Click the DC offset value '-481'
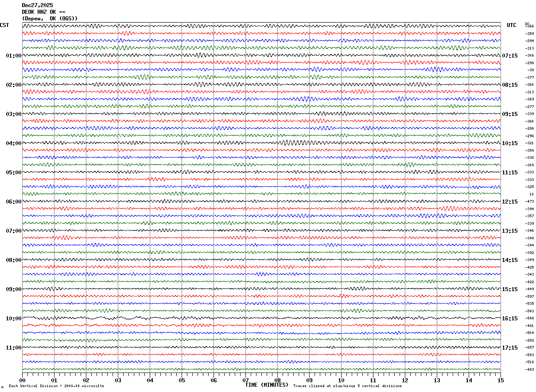Viewport: 536px width, 392px height. coord(529,326)
